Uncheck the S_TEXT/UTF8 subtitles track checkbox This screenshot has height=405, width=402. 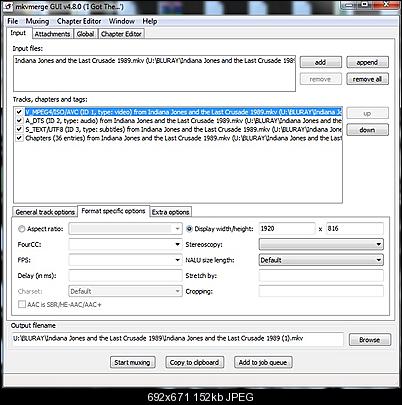point(19,129)
